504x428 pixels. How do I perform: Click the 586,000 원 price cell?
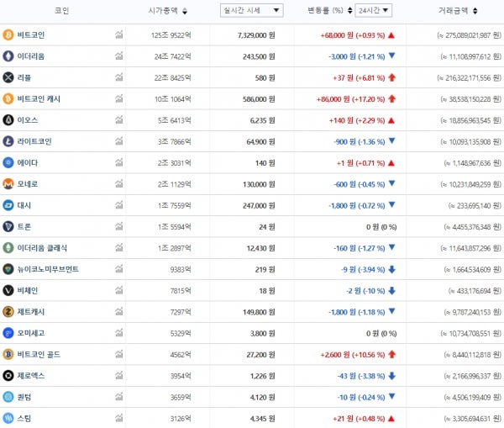(x=259, y=99)
